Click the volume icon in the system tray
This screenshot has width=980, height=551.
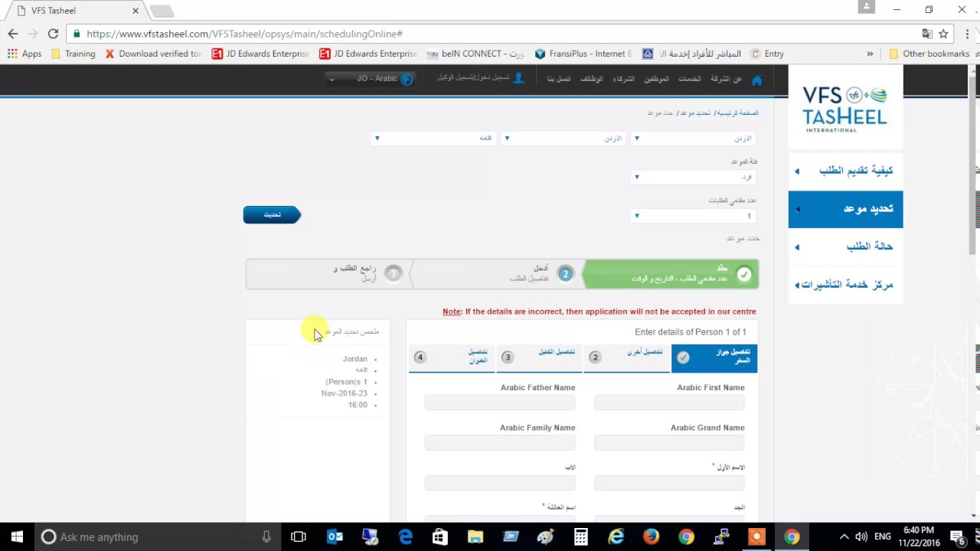click(x=861, y=537)
